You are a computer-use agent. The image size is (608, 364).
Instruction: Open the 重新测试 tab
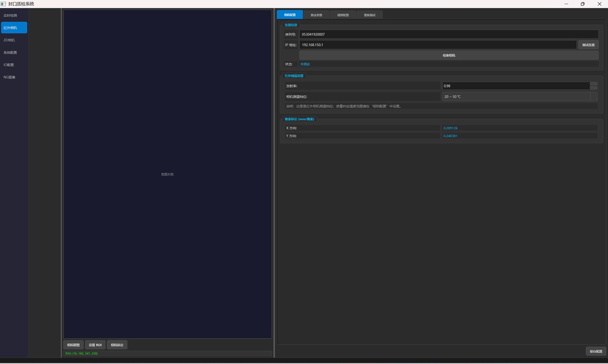coord(370,15)
